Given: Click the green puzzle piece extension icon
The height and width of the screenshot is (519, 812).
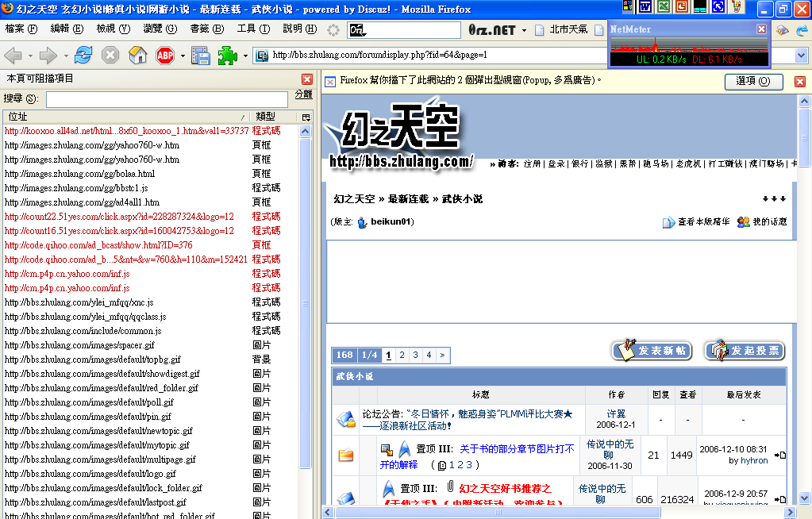Looking at the screenshot, I should point(228,56).
